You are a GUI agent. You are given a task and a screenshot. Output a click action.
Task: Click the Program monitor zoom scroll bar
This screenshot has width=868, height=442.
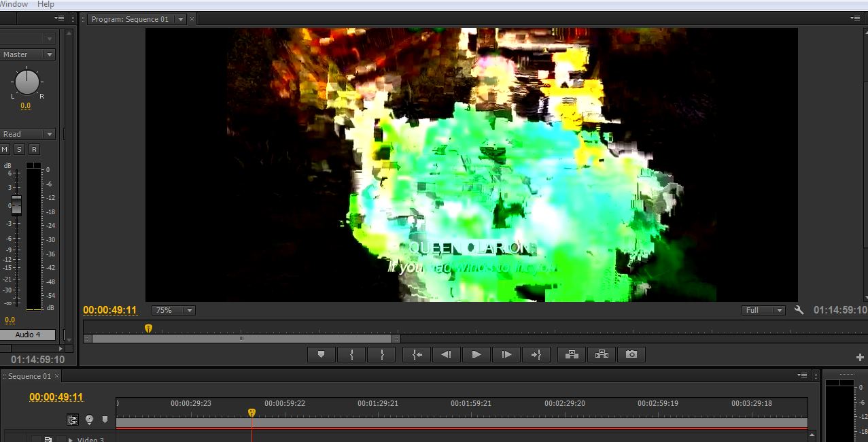coord(241,338)
